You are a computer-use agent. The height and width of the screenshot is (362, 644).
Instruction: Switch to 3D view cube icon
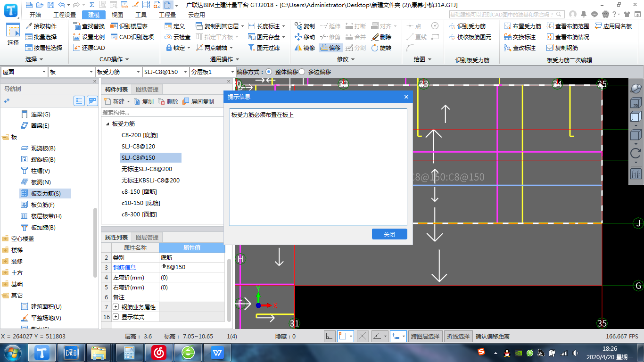(x=636, y=103)
